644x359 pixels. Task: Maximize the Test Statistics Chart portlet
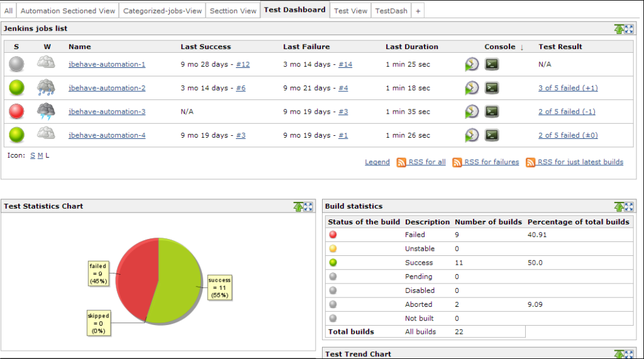click(308, 207)
